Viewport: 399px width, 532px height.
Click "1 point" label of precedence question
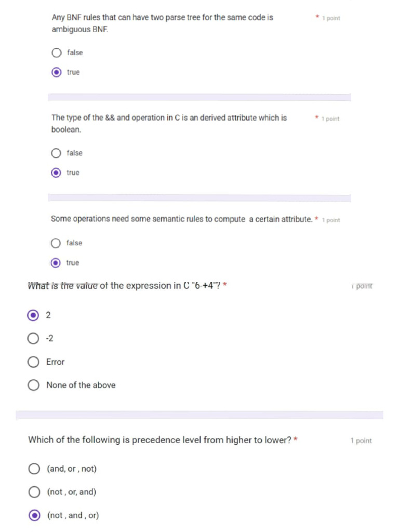tap(361, 441)
